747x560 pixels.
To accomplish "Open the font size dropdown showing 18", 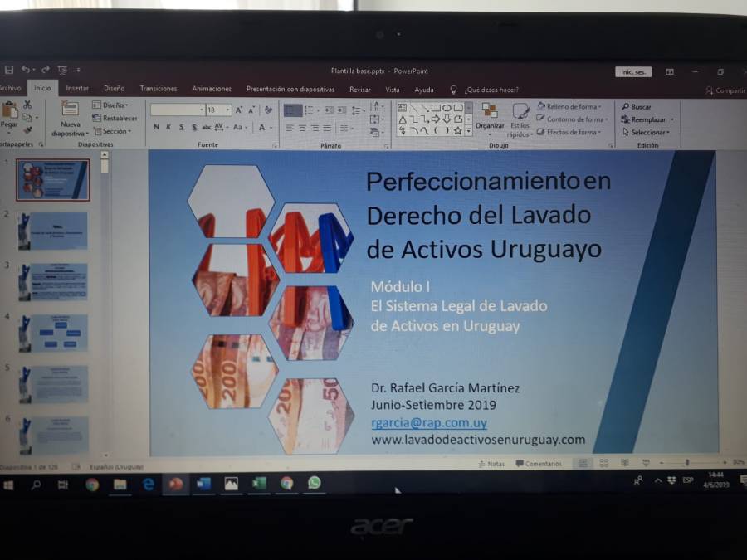I will click(218, 110).
